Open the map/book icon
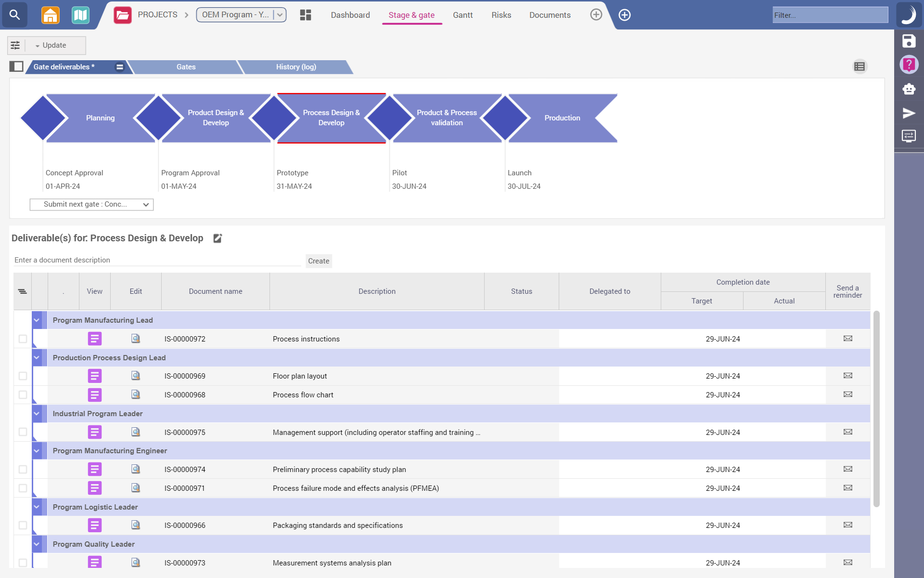This screenshot has width=924, height=578. 80,15
